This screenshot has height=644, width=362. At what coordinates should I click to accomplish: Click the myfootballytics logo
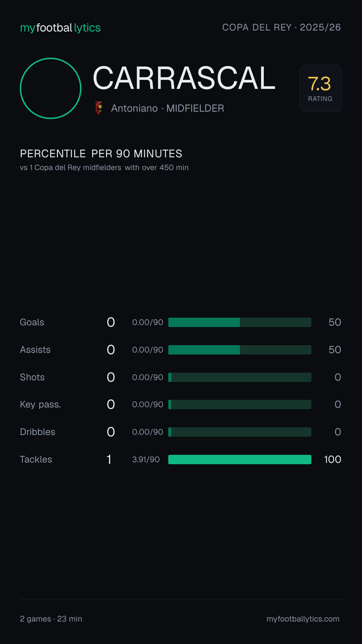(60, 28)
